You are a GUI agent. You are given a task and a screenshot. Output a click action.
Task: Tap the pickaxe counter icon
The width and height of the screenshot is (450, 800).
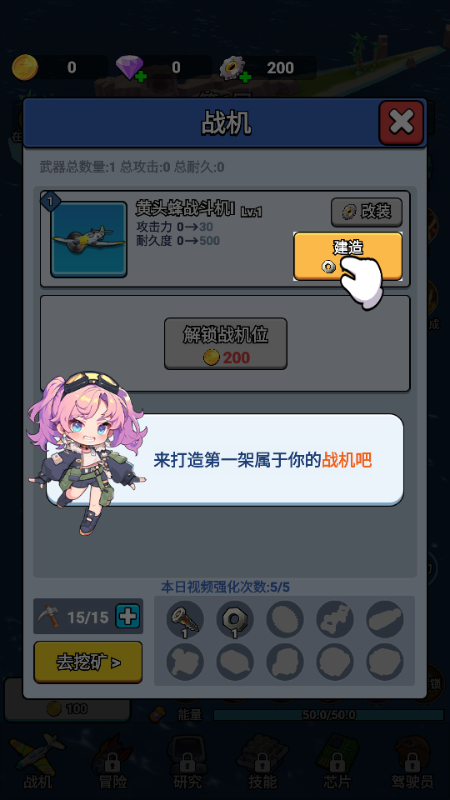coord(49,617)
